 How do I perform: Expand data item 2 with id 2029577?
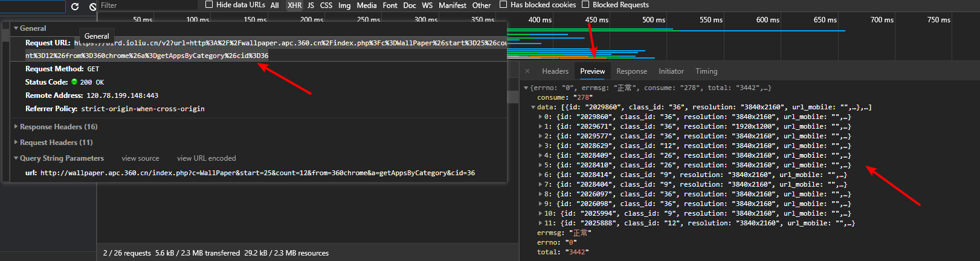[541, 137]
